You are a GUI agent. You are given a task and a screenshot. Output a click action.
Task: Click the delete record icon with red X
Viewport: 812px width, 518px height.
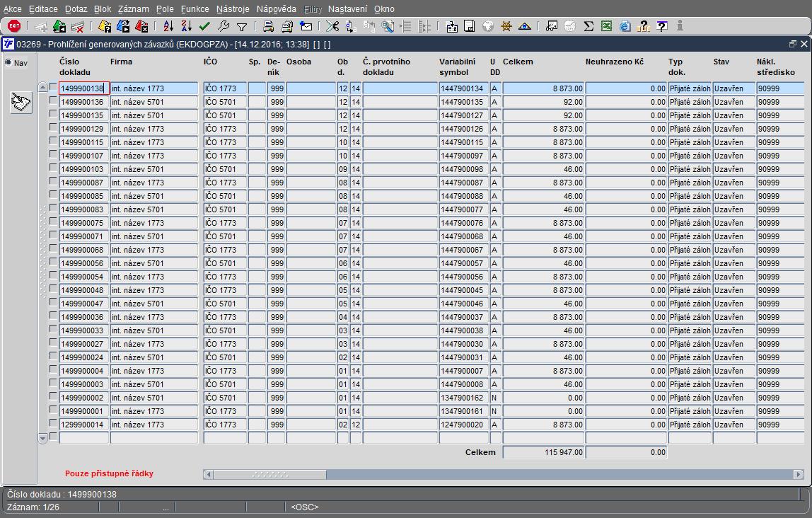[x=78, y=26]
